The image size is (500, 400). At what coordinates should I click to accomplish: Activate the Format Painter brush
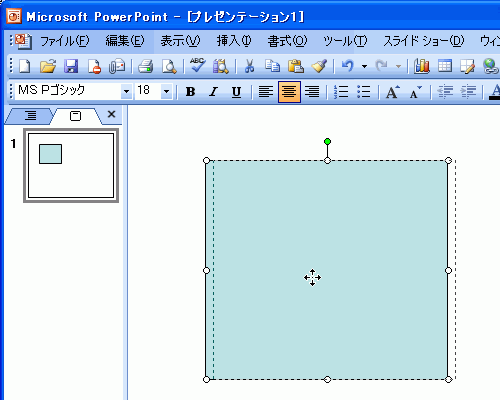pos(319,66)
